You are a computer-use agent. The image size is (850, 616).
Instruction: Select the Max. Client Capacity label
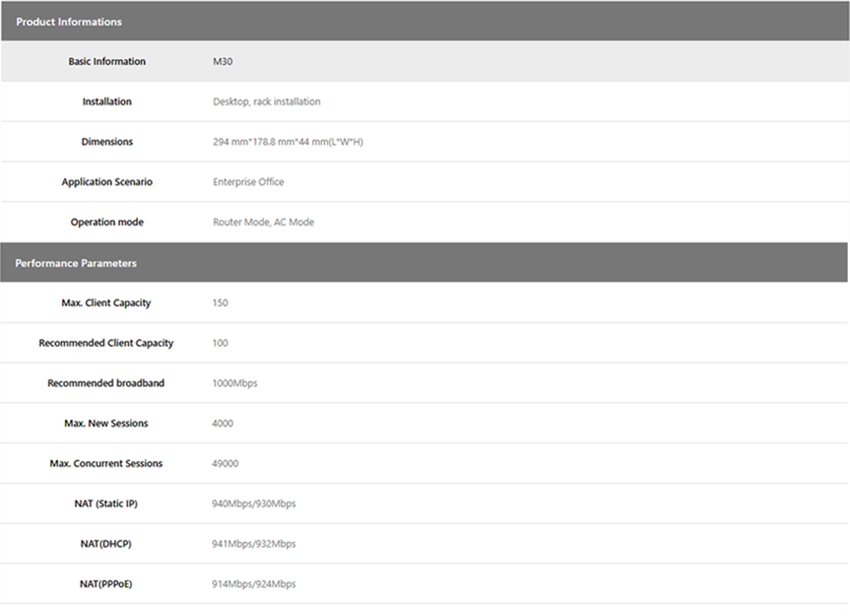click(x=106, y=303)
